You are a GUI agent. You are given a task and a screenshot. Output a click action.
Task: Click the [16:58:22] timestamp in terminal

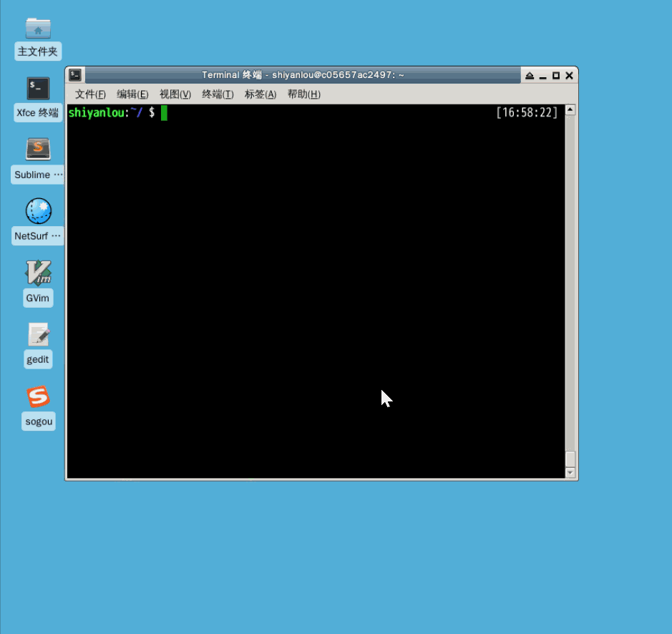527,113
